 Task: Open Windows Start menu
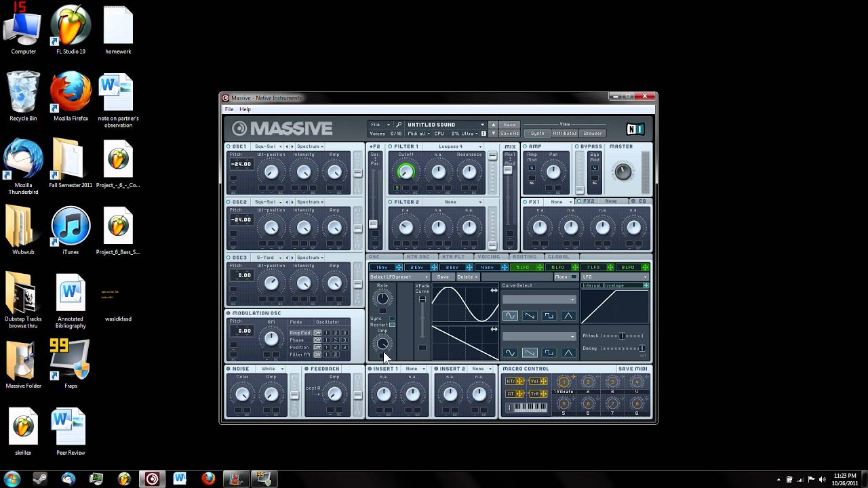pyautogui.click(x=12, y=479)
